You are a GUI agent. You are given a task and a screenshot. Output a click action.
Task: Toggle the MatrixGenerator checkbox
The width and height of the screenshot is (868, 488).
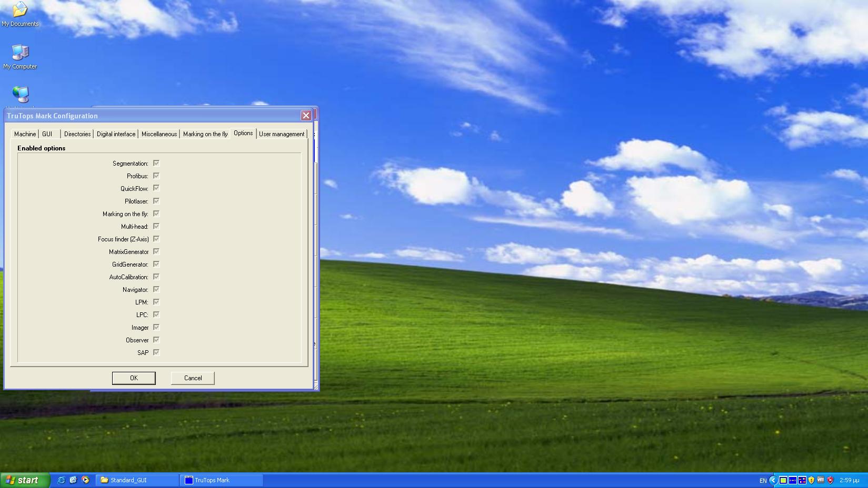click(x=156, y=251)
